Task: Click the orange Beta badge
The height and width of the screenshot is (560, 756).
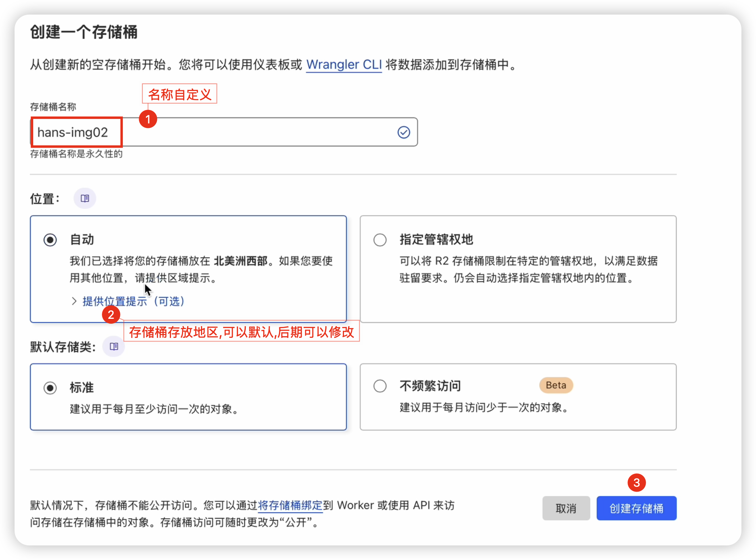Action: 556,385
